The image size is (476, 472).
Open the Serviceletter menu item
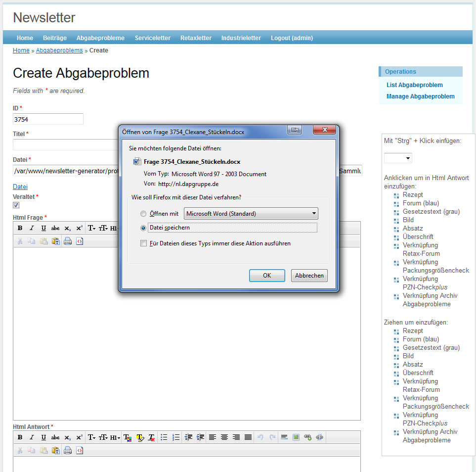tap(152, 38)
